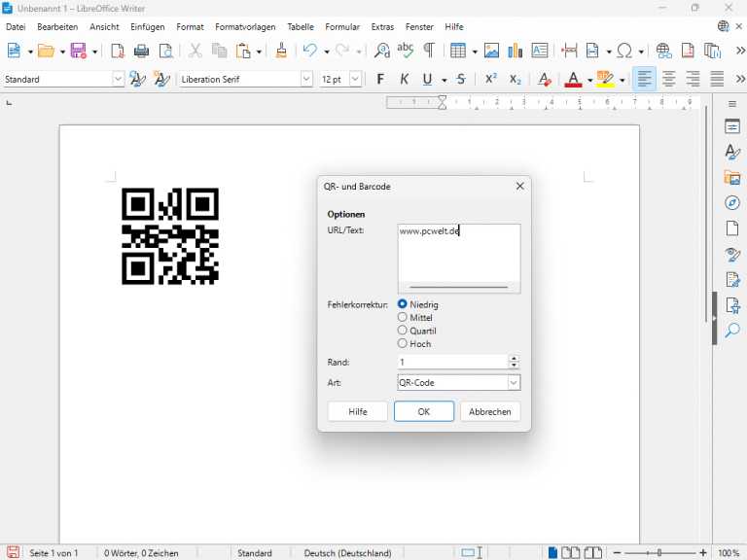
Task: Apply Bold with the F icon
Action: (380, 79)
